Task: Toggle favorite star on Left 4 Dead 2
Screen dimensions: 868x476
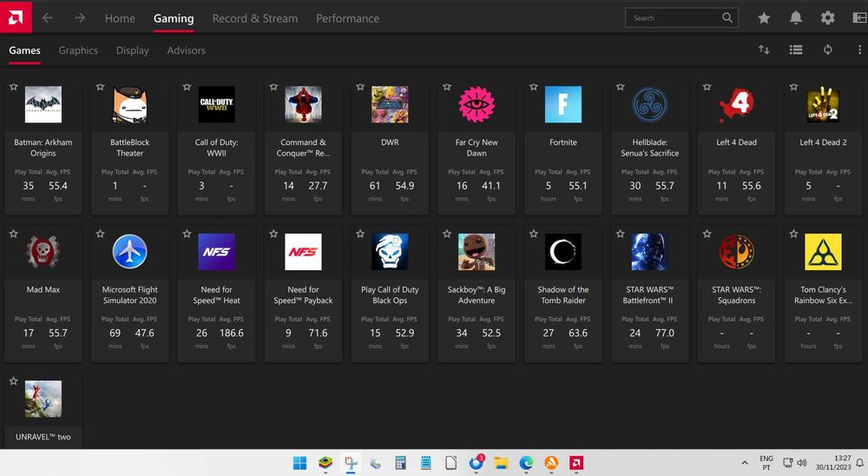Action: (x=794, y=87)
